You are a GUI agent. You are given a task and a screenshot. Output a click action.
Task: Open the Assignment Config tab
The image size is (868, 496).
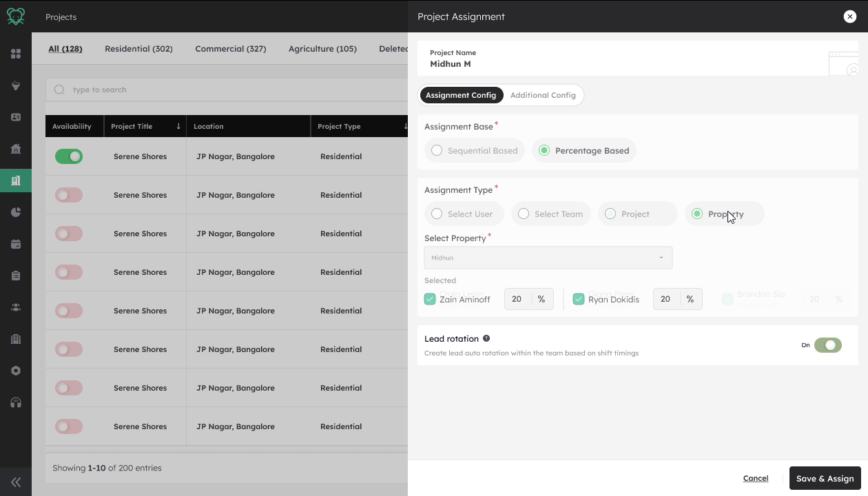click(x=461, y=95)
